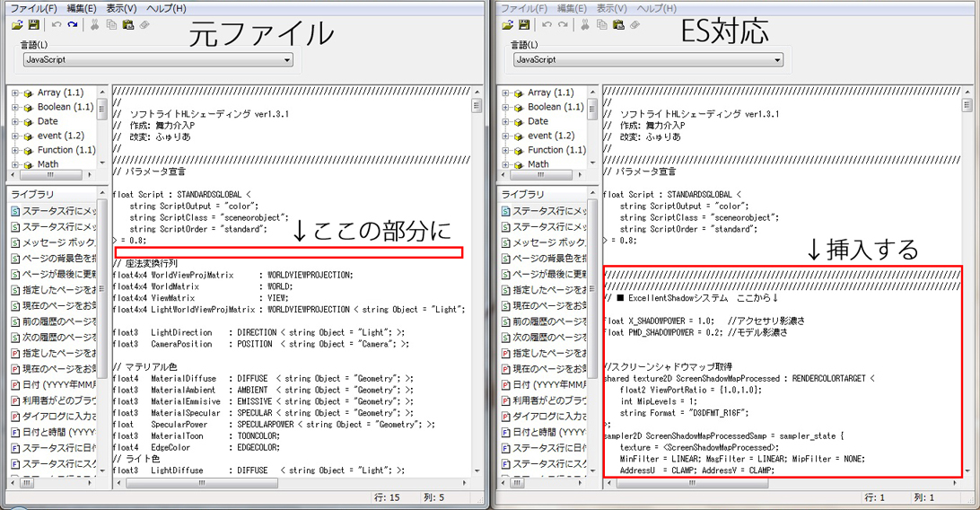Click the Open file icon in left window
Image resolution: width=980 pixels, height=510 pixels.
click(x=17, y=25)
